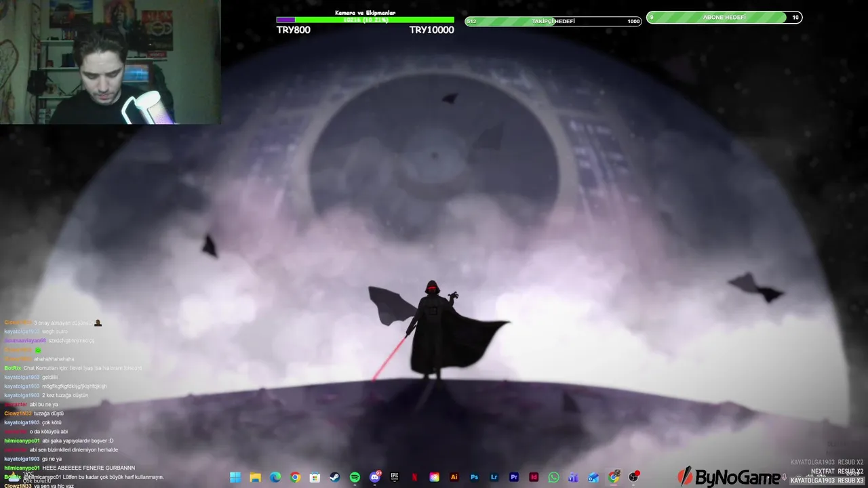Click the KAYATOLGA1903 RESUB X3 alert text
This screenshot has width=868, height=488.
click(827, 481)
